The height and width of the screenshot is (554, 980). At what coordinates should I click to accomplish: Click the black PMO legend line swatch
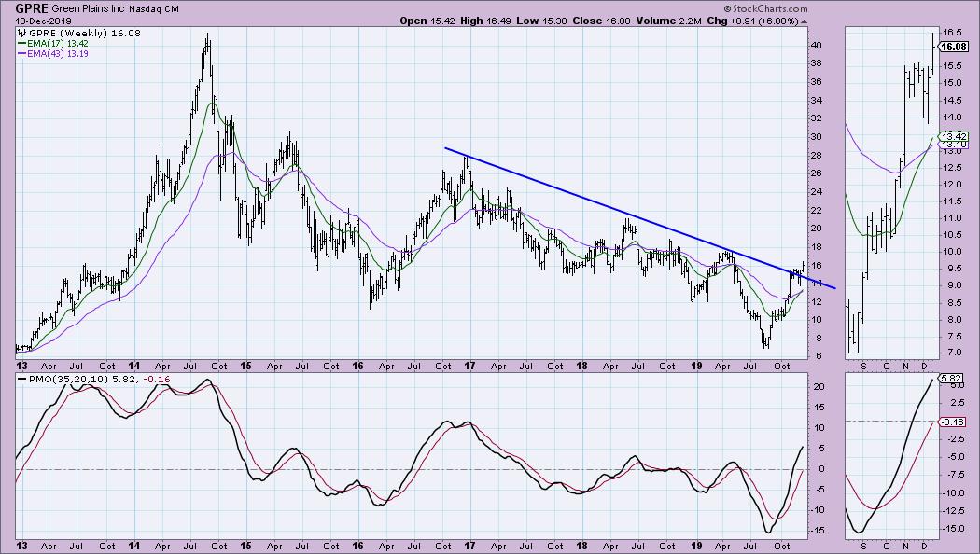[21, 379]
